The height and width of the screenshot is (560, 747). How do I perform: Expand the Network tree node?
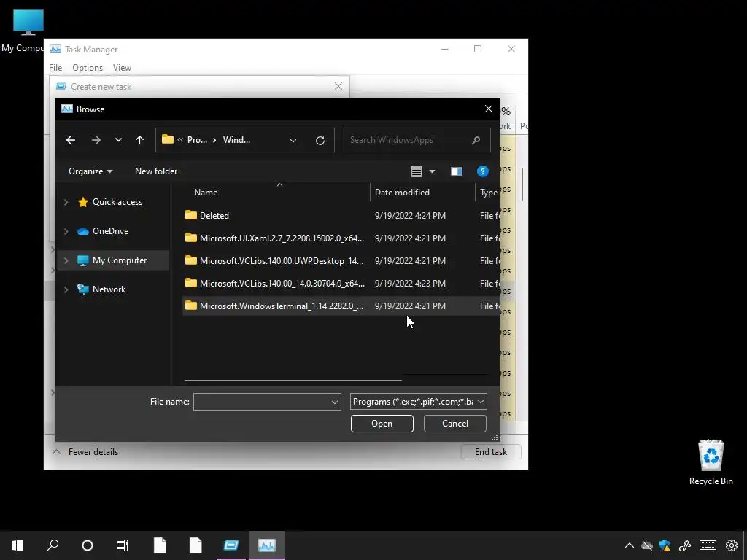(x=66, y=289)
